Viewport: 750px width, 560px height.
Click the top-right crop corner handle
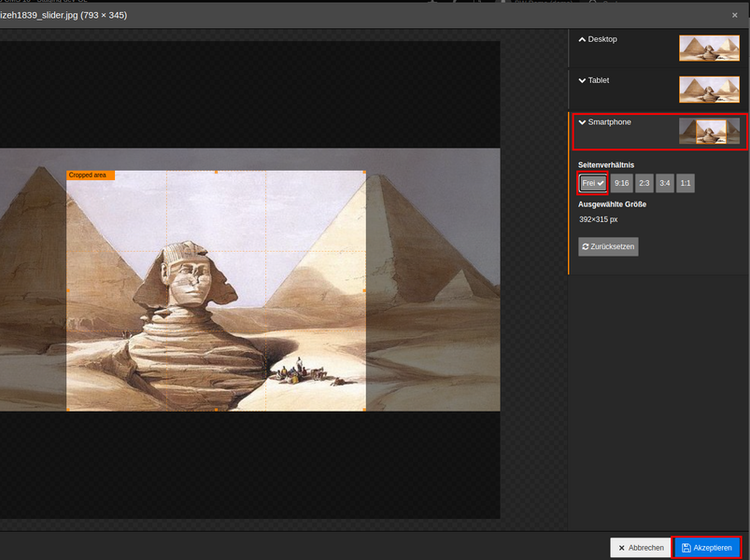click(x=364, y=172)
